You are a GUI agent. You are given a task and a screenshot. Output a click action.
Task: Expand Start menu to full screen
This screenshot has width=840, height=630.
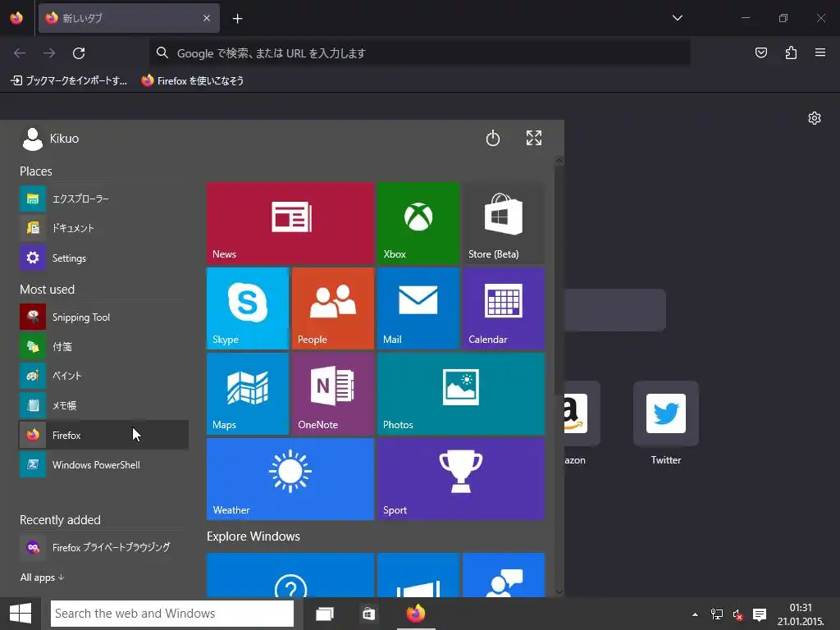(x=533, y=138)
